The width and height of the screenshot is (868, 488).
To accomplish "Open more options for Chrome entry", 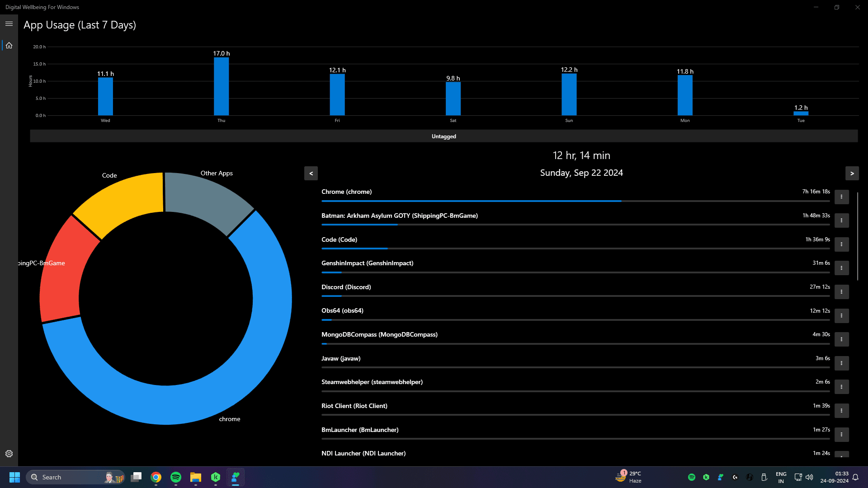I will pos(841,197).
